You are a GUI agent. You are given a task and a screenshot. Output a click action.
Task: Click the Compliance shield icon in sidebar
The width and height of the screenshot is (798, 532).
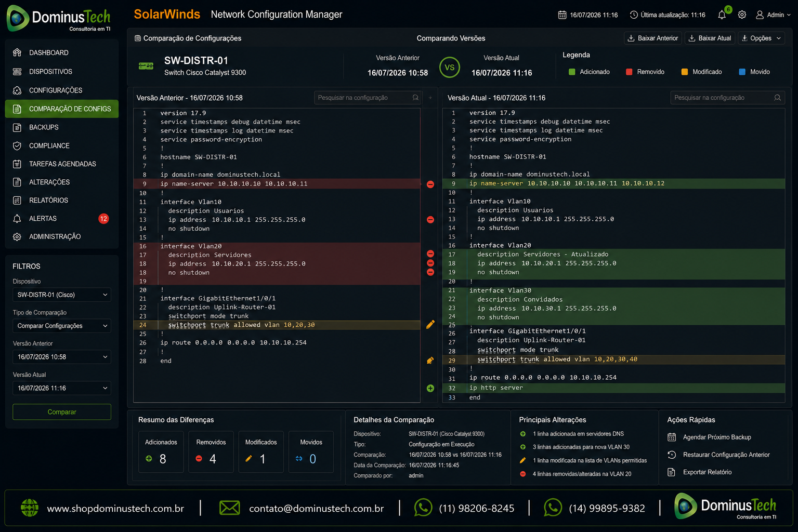point(17,146)
